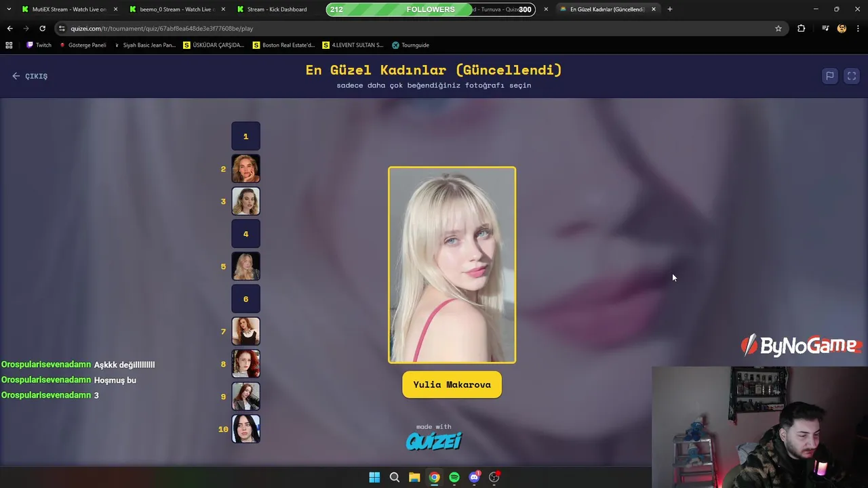Viewport: 868px width, 488px height.
Task: Click chat message 'Aşkkk değillllllll'
Action: click(124, 365)
